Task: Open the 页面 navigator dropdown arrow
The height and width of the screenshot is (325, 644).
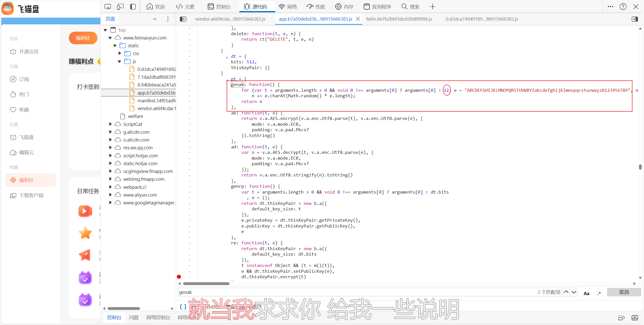Action: tap(155, 19)
